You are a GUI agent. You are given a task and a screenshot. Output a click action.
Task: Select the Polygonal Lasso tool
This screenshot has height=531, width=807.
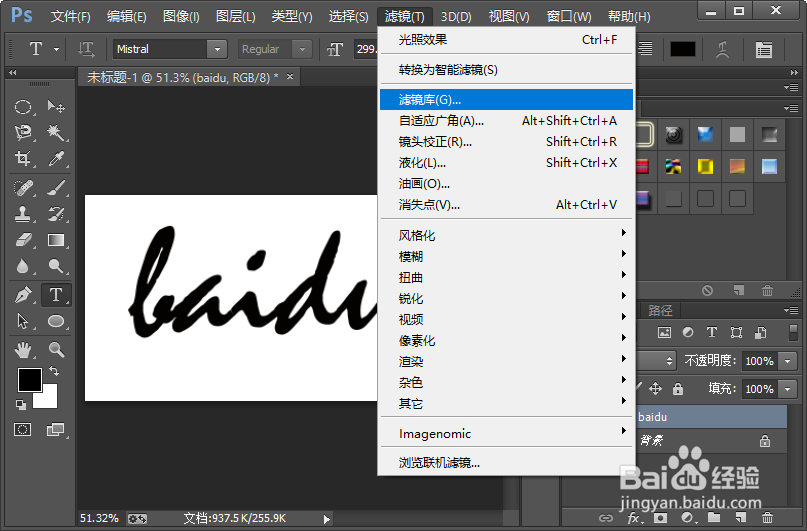pyautogui.click(x=23, y=133)
